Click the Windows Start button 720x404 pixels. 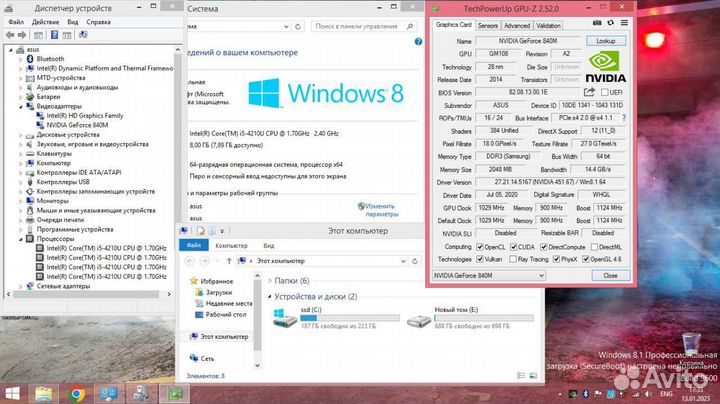coord(12,393)
